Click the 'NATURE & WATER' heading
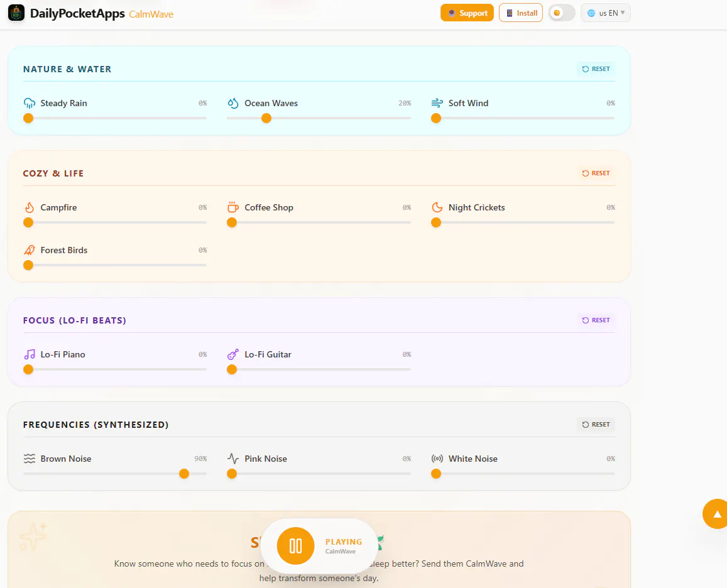Viewport: 727px width, 588px height. point(67,69)
